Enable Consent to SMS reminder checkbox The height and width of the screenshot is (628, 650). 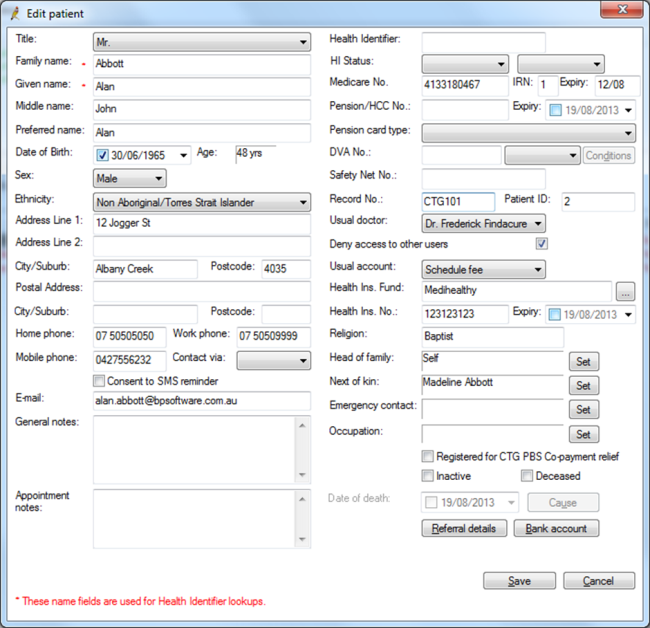coord(99,381)
